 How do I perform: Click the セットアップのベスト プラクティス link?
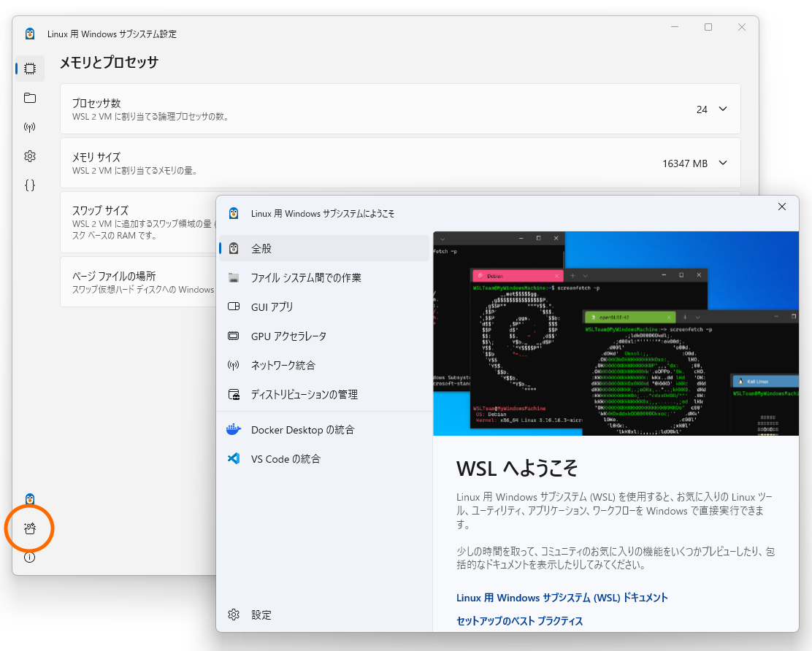pyautogui.click(x=520, y=621)
